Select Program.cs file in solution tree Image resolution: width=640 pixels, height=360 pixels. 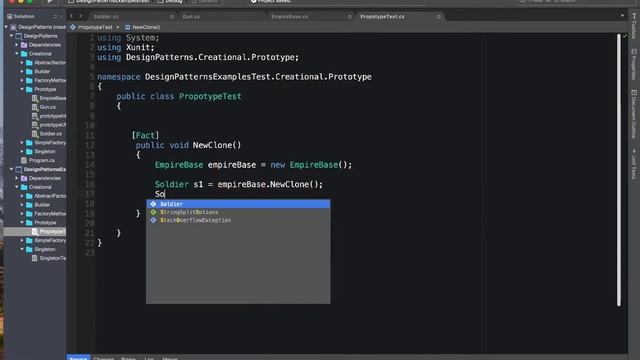click(x=42, y=160)
